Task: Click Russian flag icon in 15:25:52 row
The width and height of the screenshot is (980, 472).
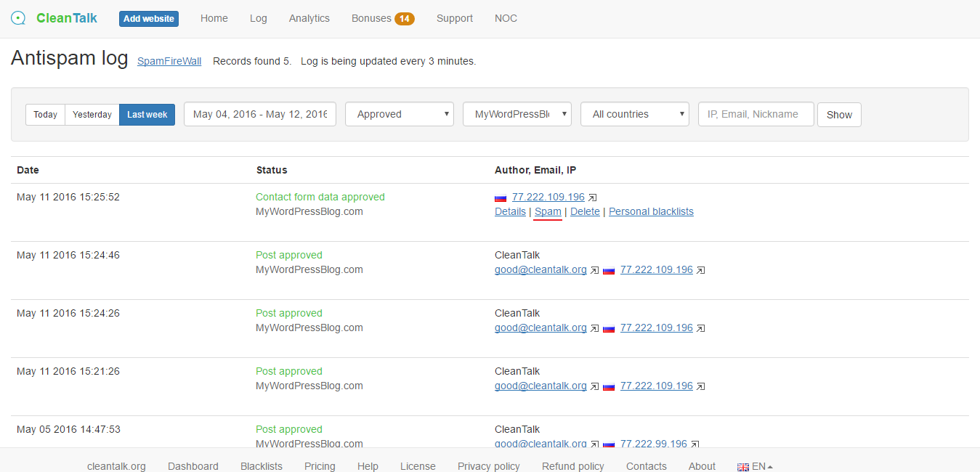Action: coord(501,198)
